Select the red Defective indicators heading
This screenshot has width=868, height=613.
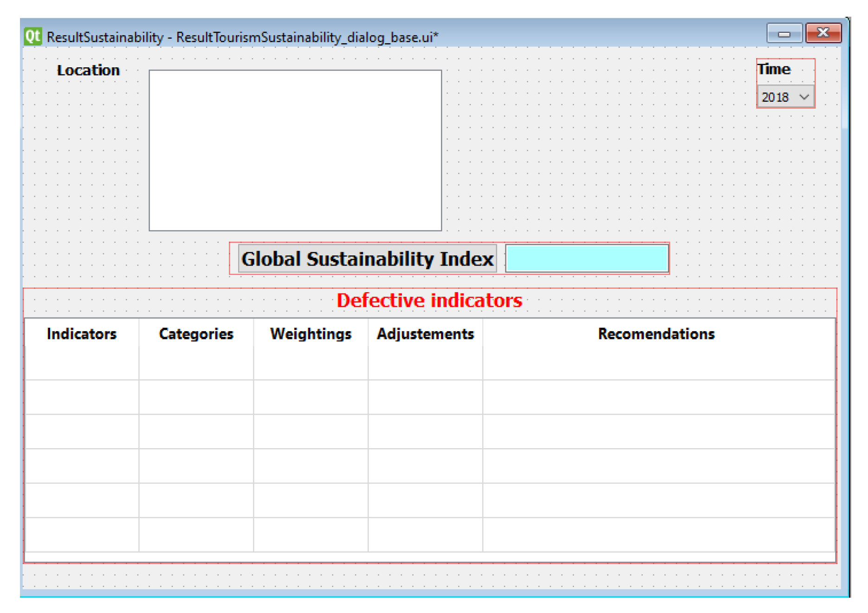click(429, 300)
